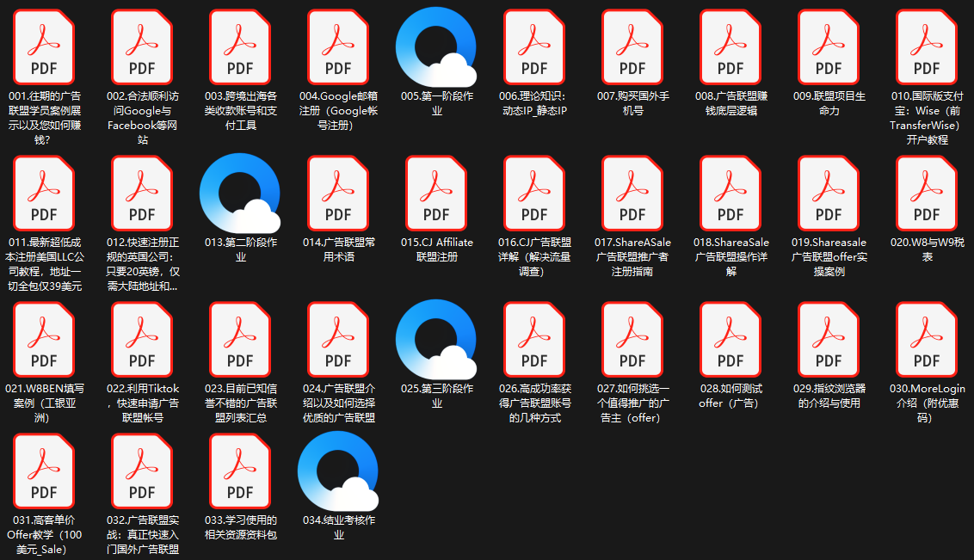The height and width of the screenshot is (560, 974).
Task: Click the 024.广告联盟介绍 file name label
Action: 338,403
